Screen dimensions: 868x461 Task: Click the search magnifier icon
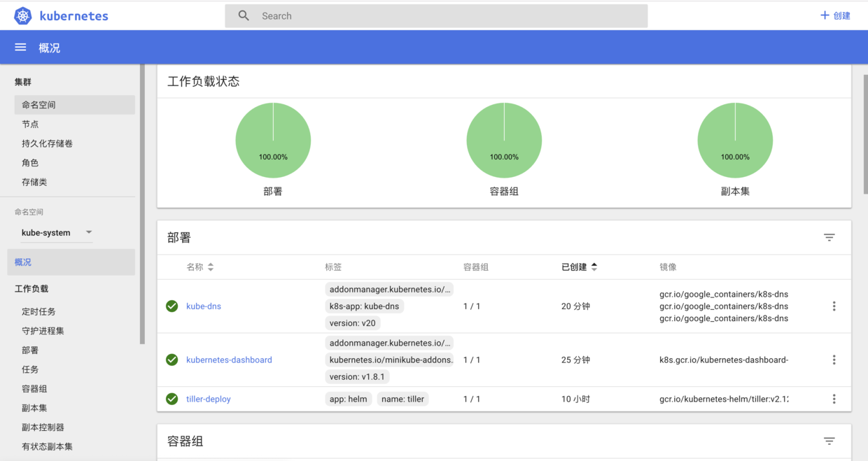pyautogui.click(x=244, y=15)
